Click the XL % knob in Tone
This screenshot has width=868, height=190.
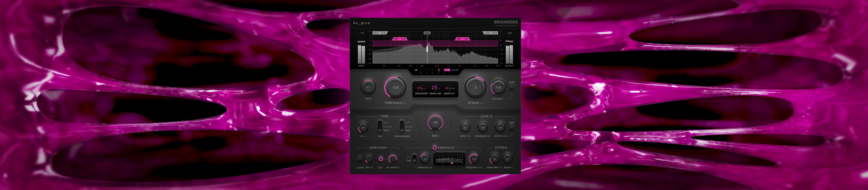pyautogui.click(x=363, y=128)
